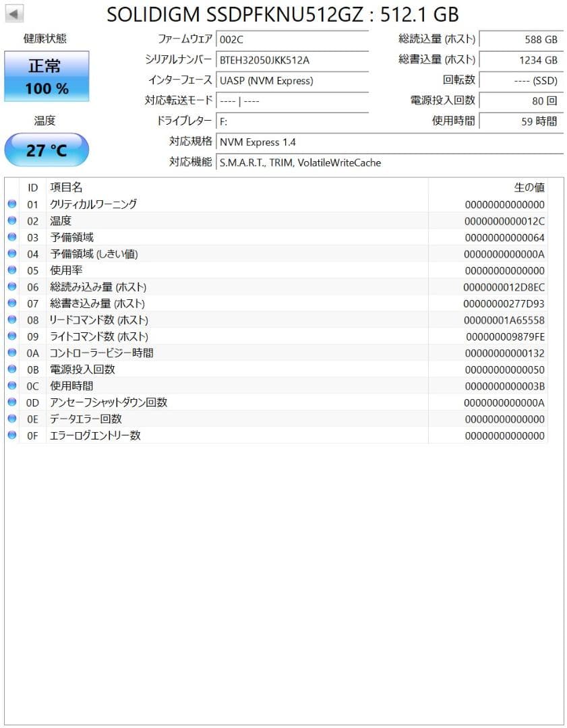Select attribute name 予備領域 (しきい値)
This screenshot has width=567, height=728.
click(x=94, y=253)
